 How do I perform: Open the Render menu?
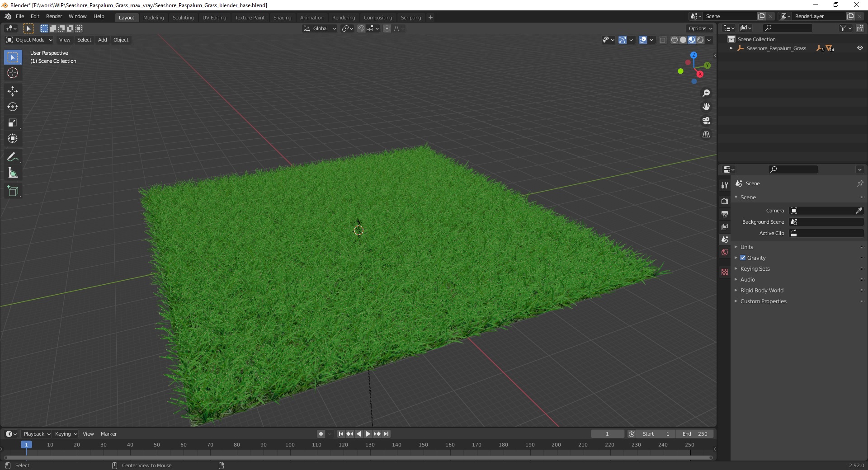click(x=54, y=16)
